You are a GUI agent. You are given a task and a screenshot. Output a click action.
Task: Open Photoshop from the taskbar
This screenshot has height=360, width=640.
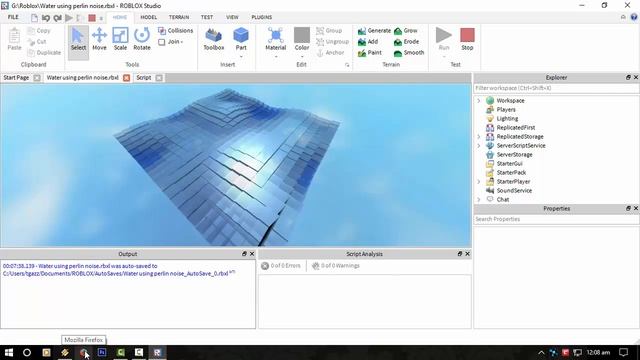pos(102,352)
